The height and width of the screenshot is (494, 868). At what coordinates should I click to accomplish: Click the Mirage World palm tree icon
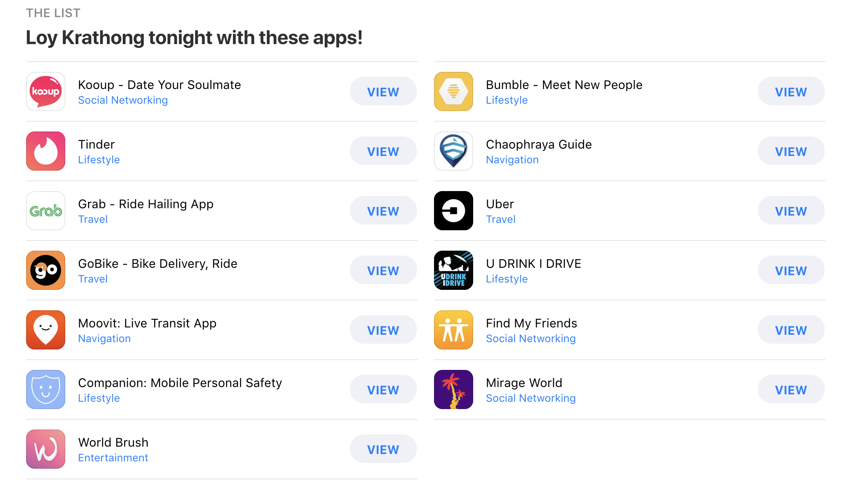click(x=454, y=389)
